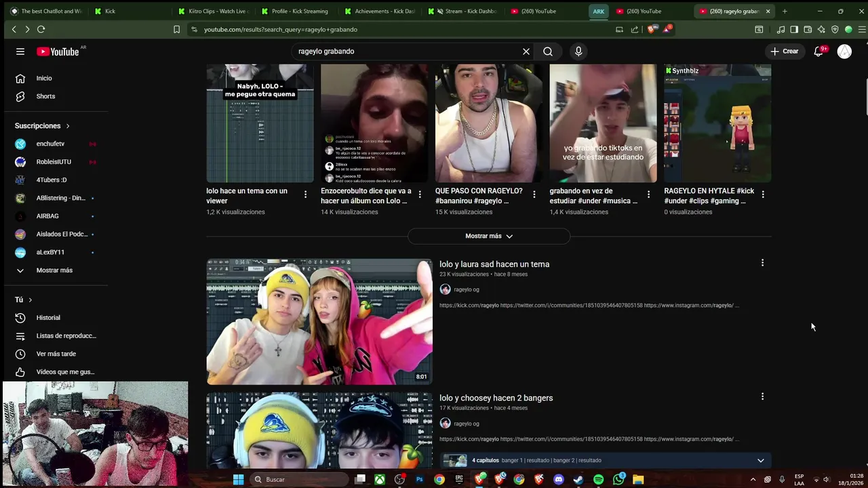Image resolution: width=868 pixels, height=488 pixels.
Task: Open the 'QUE PASO CON RAGEYLO?' short thumbnail
Action: [x=488, y=123]
